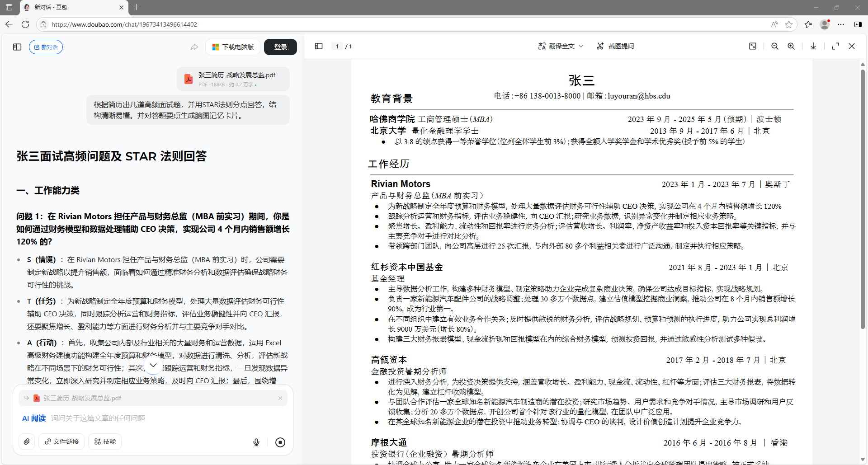868x465 pixels.
Task: Click 下载电脑版 download button
Action: click(233, 47)
